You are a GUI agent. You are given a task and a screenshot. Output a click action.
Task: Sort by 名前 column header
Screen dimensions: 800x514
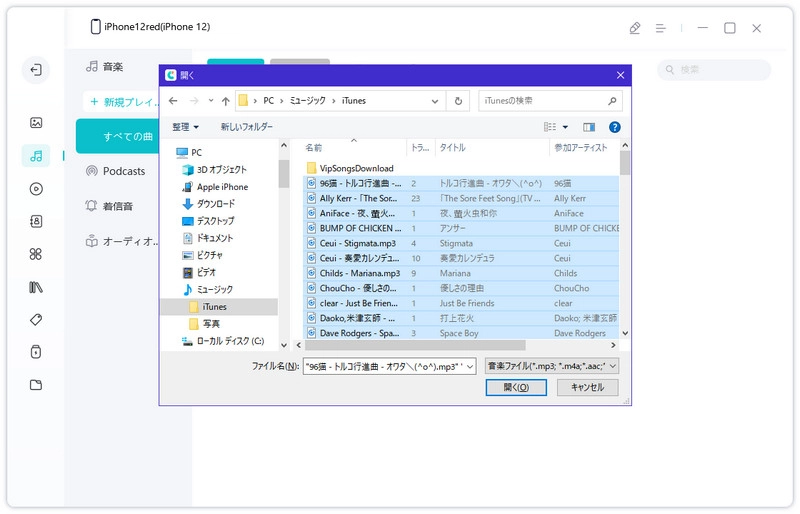pyautogui.click(x=314, y=148)
